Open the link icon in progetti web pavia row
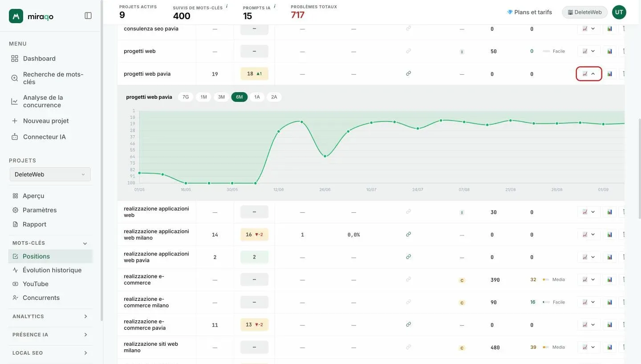 (408, 73)
